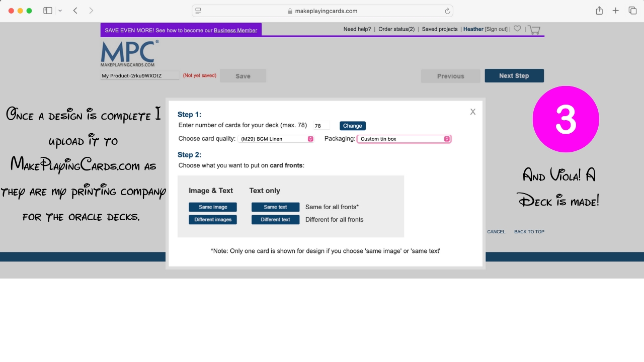The image size is (644, 362).
Task: Click 'Text only' column heading
Action: point(265,191)
